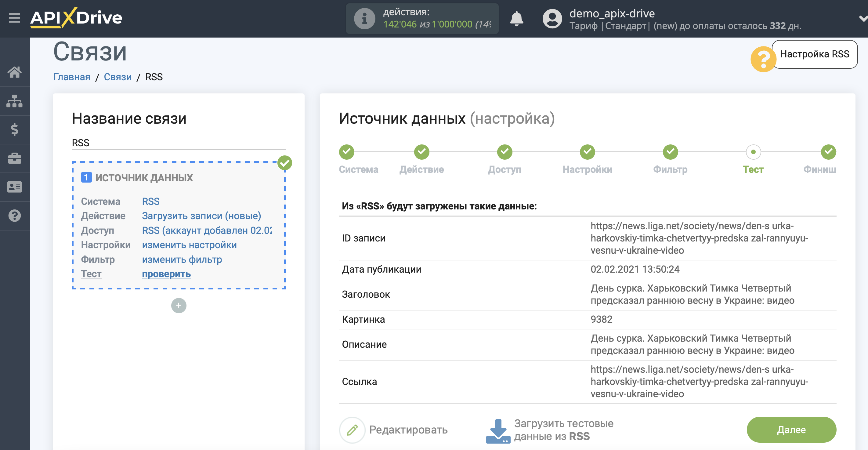This screenshot has height=450, width=868.
Task: Click the download test data icon
Action: 498,431
